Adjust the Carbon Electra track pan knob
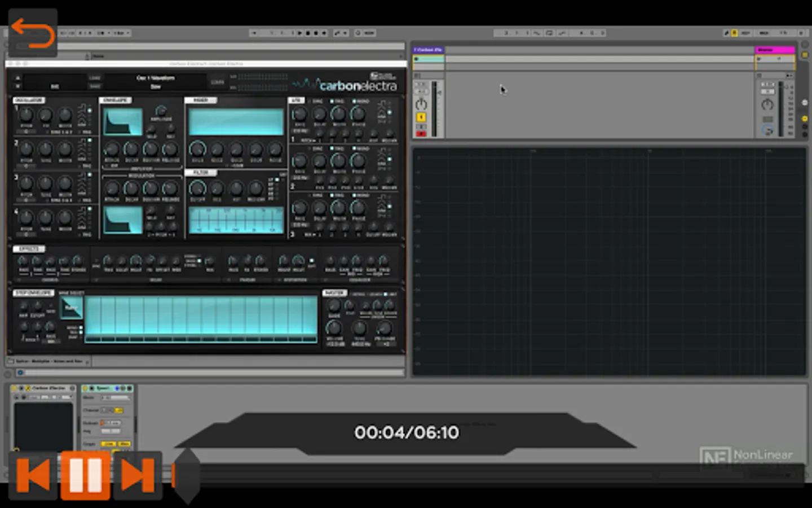Viewport: 812px width, 508px height. click(421, 104)
